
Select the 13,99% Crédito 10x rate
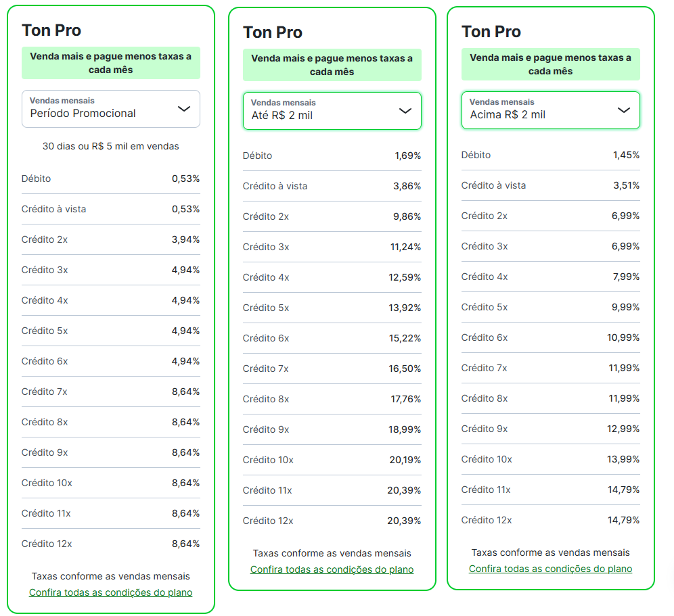[623, 460]
